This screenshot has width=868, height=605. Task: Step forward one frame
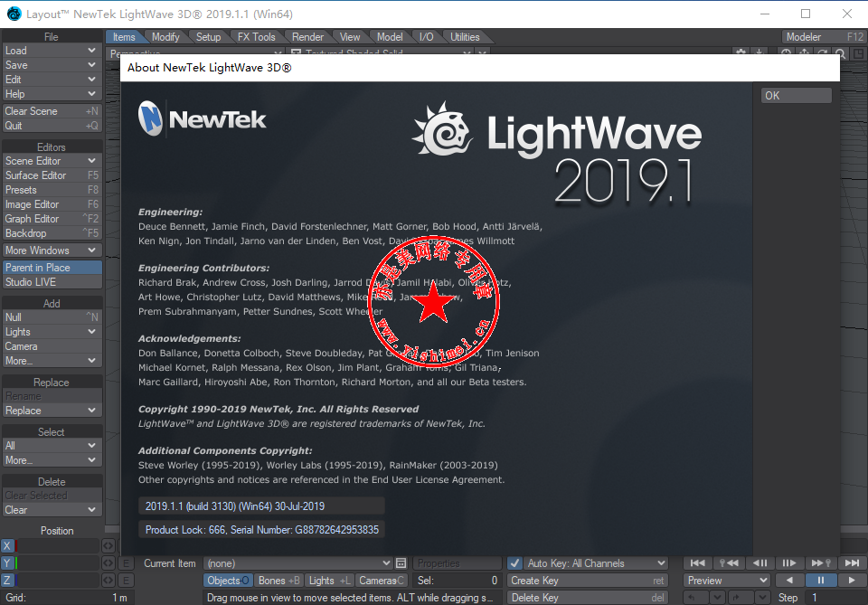(x=789, y=562)
